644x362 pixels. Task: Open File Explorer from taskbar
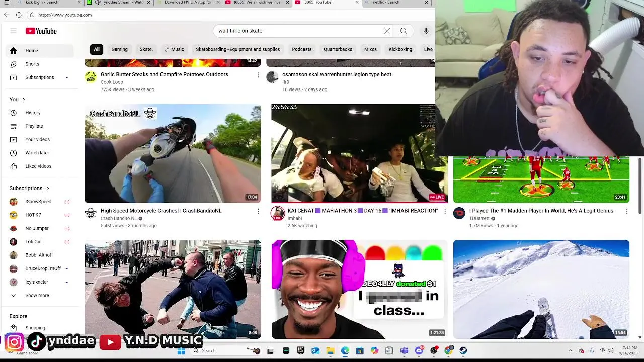point(330,351)
